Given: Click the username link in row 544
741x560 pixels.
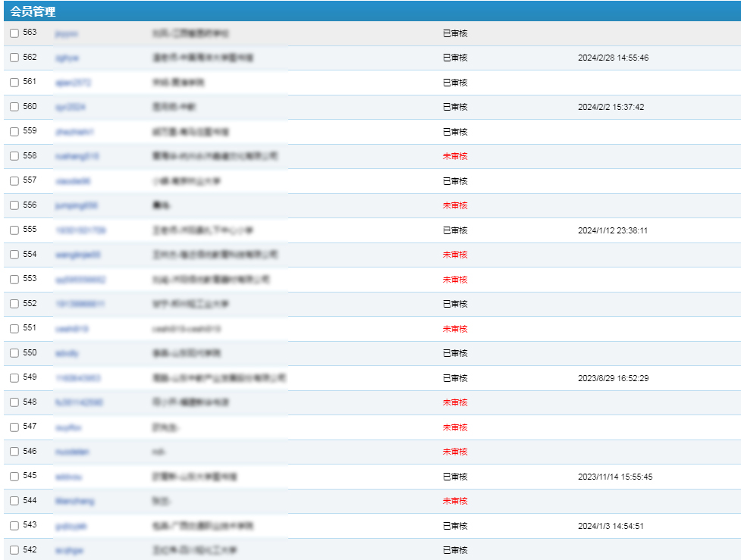Looking at the screenshot, I should click(x=75, y=501).
